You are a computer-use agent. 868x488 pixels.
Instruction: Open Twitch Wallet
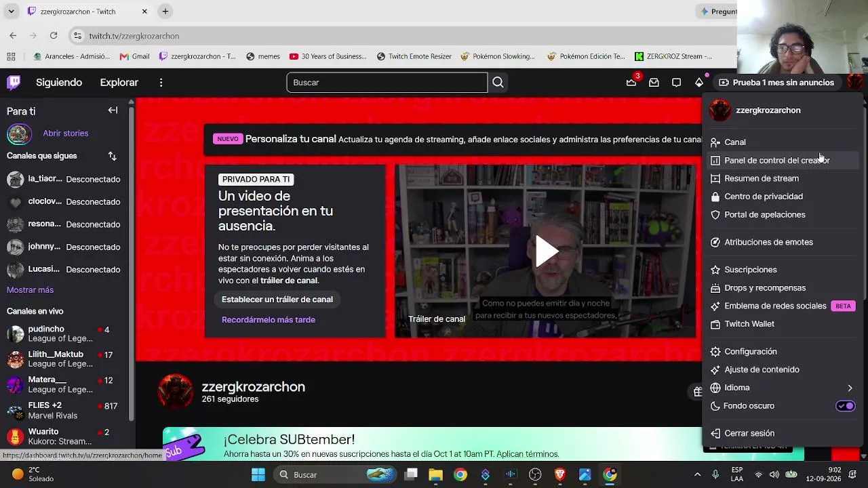[783, 324]
